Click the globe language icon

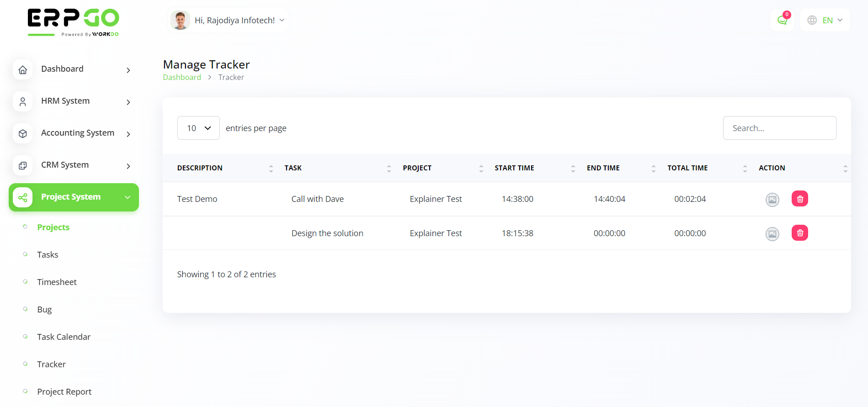tap(812, 20)
